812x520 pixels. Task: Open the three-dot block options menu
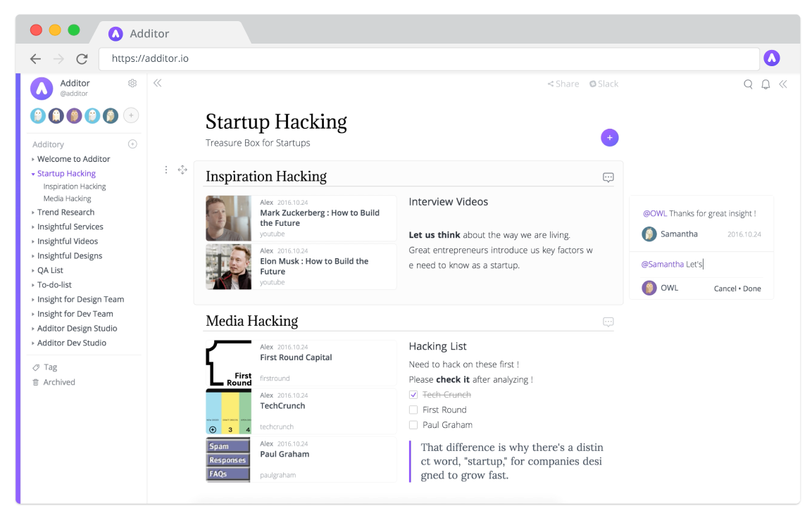point(165,170)
